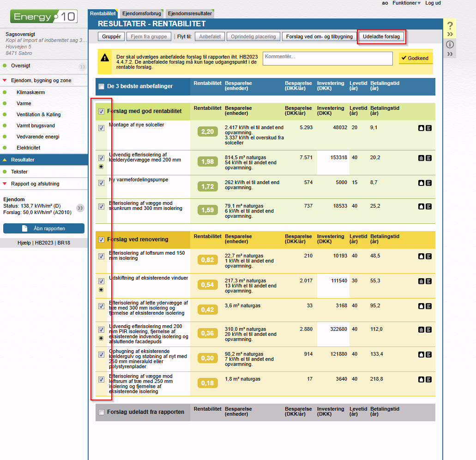The height and width of the screenshot is (460, 476).
Task: Click the 2,20 rentabilitet badge
Action: (x=207, y=132)
